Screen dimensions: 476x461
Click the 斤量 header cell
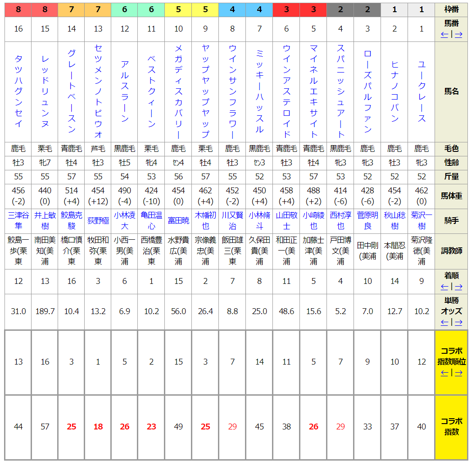(451, 177)
